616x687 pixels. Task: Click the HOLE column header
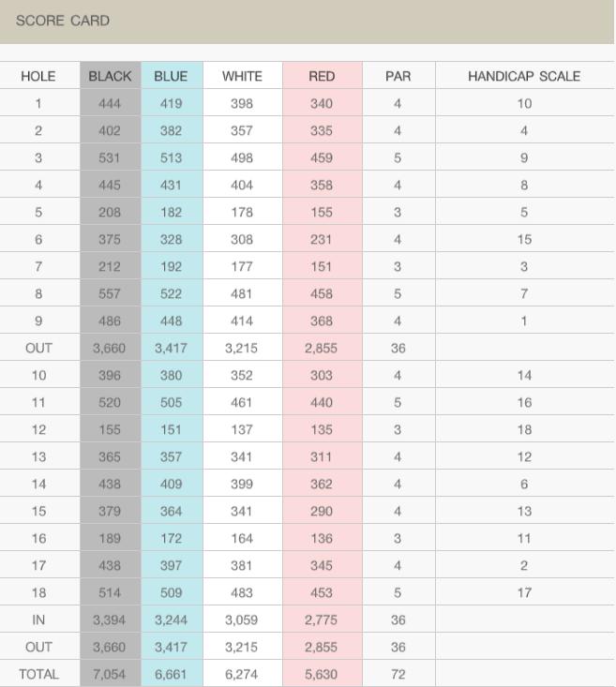38,76
